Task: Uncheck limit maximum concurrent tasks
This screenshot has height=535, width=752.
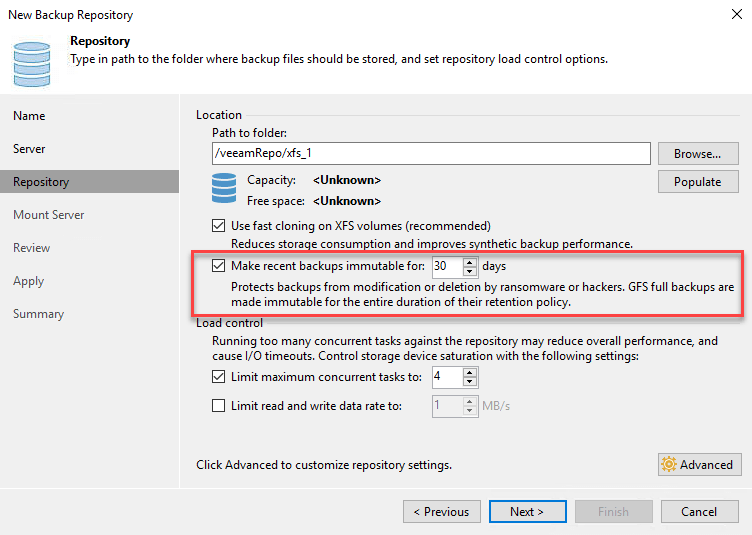Action: click(x=219, y=377)
